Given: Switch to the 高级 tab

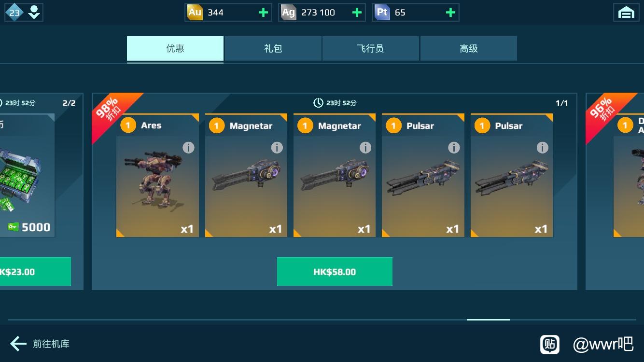Looking at the screenshot, I should point(469,48).
